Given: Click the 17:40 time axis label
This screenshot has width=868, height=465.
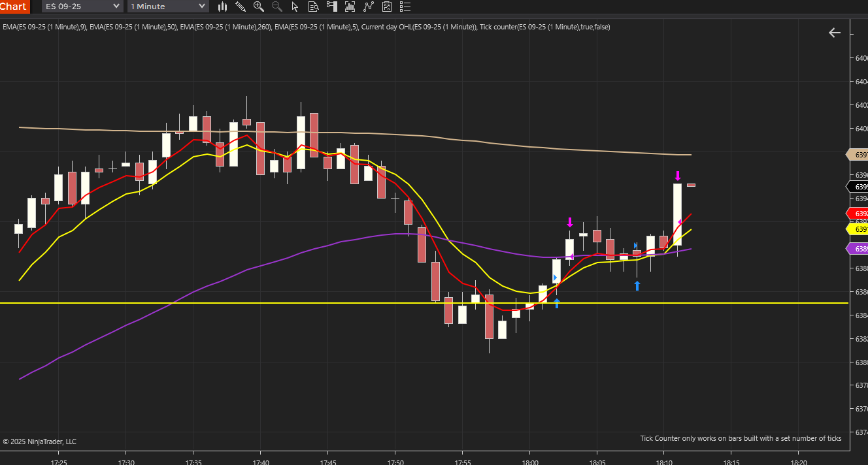Looking at the screenshot, I should (261, 462).
